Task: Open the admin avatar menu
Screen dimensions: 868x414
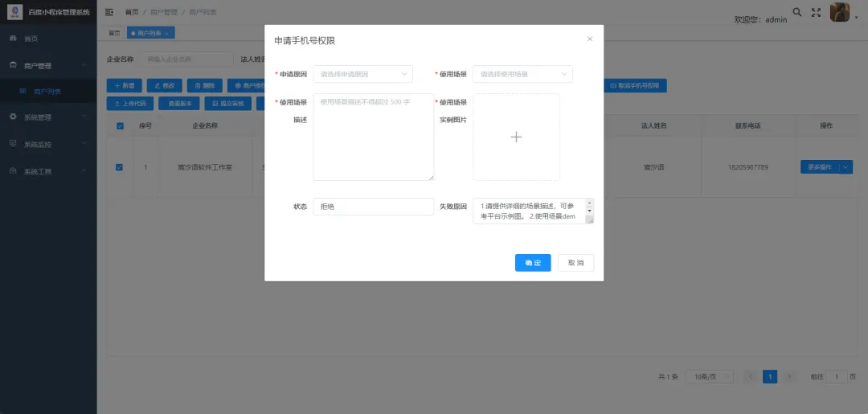Action: (840, 12)
